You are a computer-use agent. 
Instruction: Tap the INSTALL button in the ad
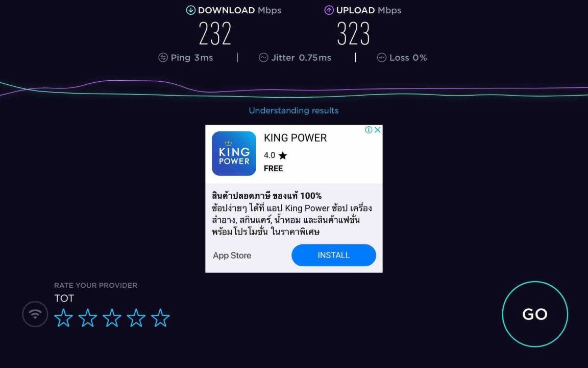tap(334, 256)
